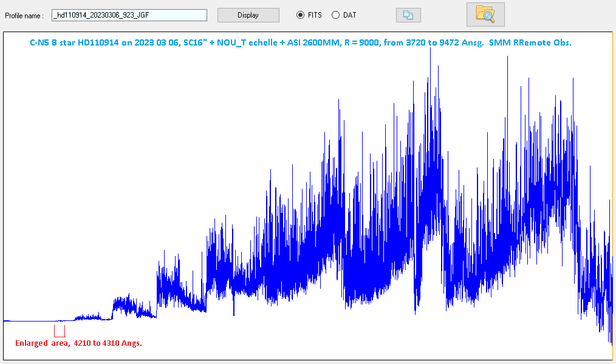Click the copy-to-clipboard icon button

(408, 15)
